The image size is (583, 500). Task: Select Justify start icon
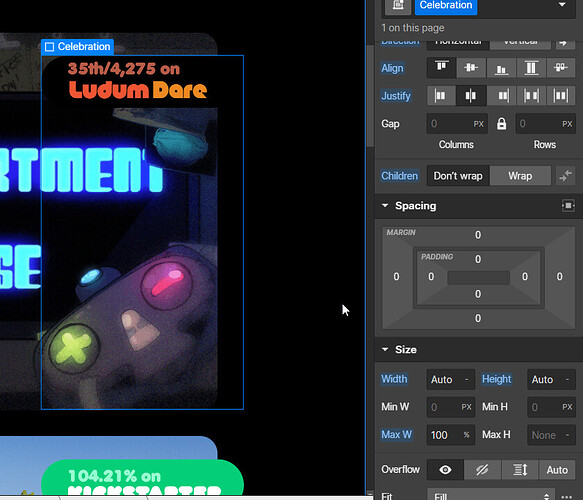[x=441, y=96]
